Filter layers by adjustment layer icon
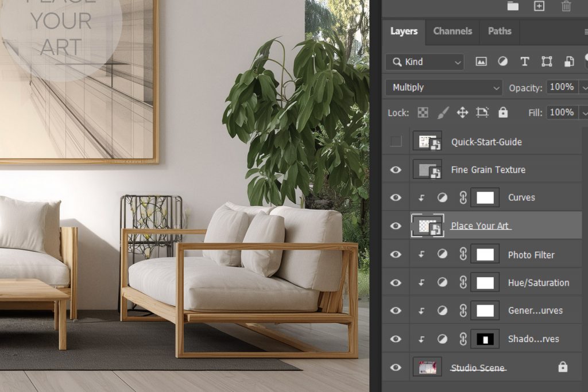The width and height of the screenshot is (588, 392). tap(502, 61)
